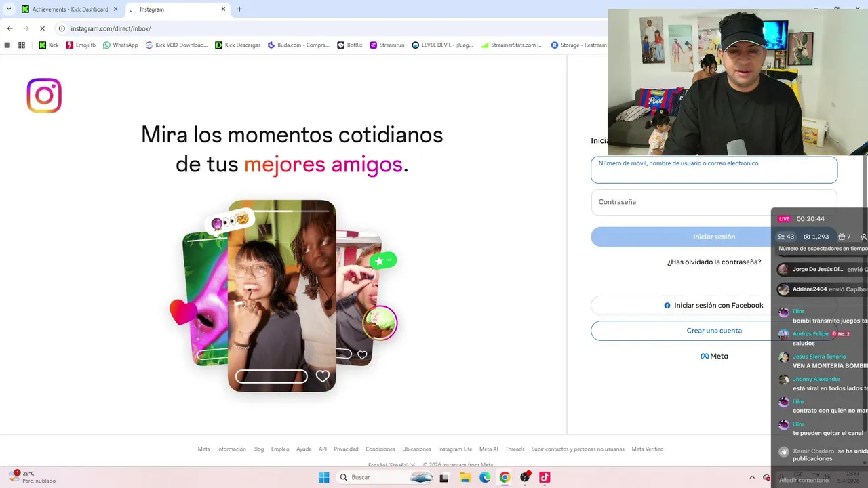868x488 pixels.
Task: Open the weather widget showing 29°C
Action: [x=32, y=476]
